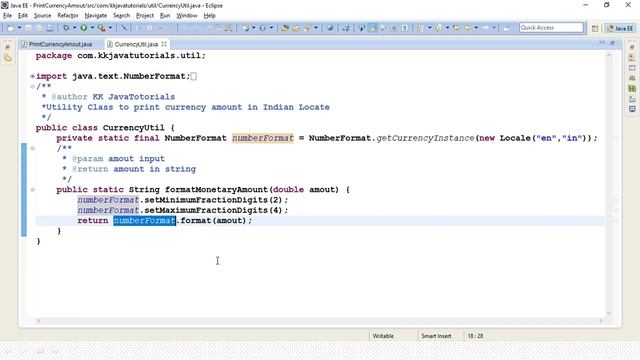The image size is (640, 360).
Task: Click the package com.kkjavatutorials.util line
Action: click(121, 56)
